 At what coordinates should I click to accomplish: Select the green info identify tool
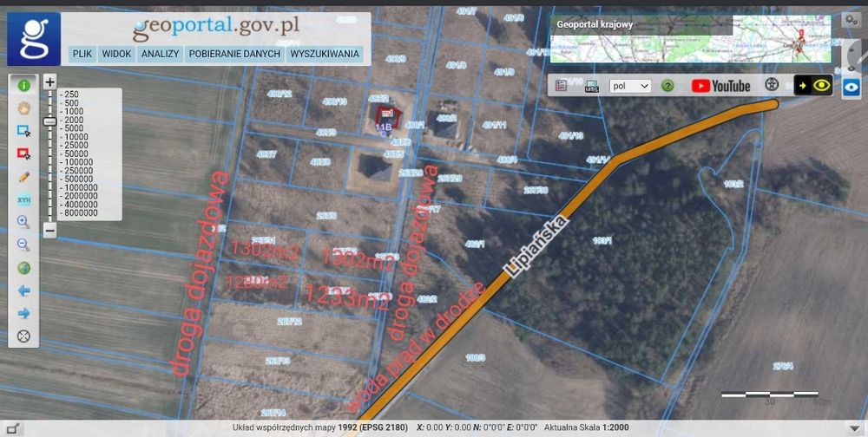click(23, 86)
